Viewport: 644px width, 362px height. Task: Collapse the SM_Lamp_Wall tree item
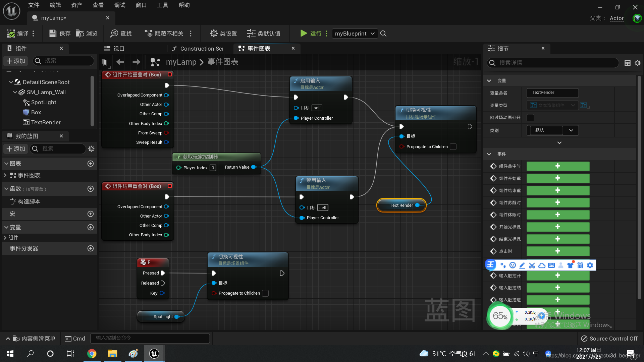coord(15,92)
